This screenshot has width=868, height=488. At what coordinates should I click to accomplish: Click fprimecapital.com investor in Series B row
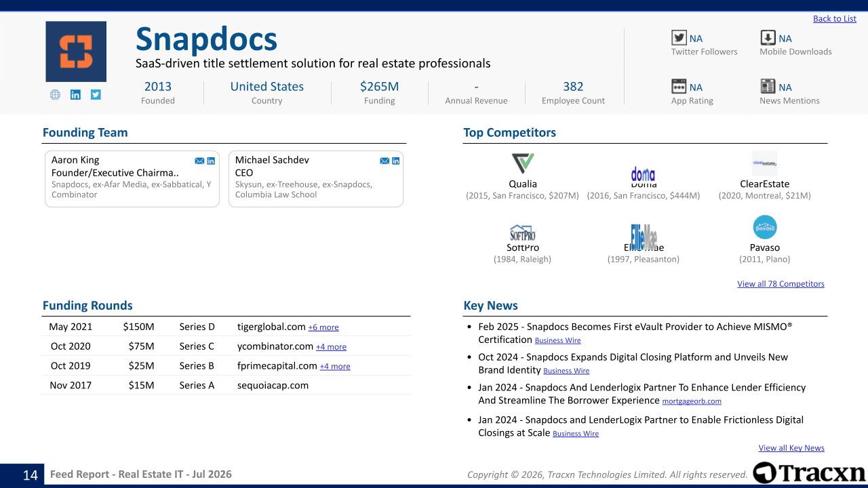click(x=277, y=366)
